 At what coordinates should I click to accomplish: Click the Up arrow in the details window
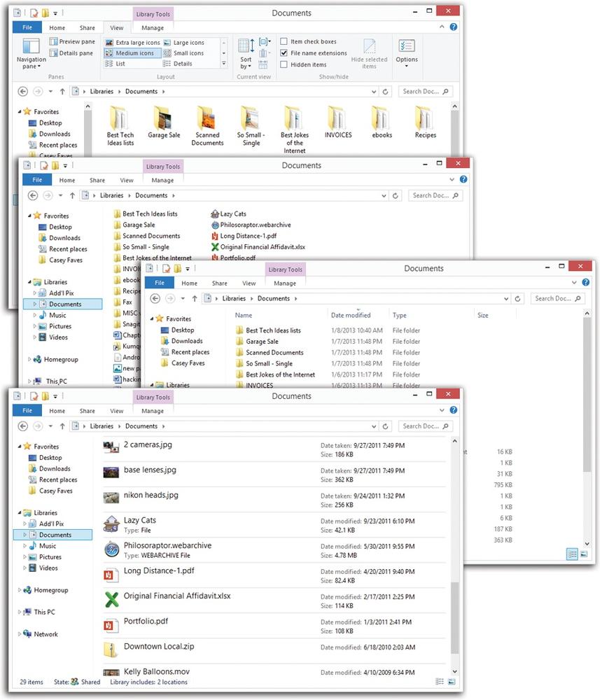195,299
